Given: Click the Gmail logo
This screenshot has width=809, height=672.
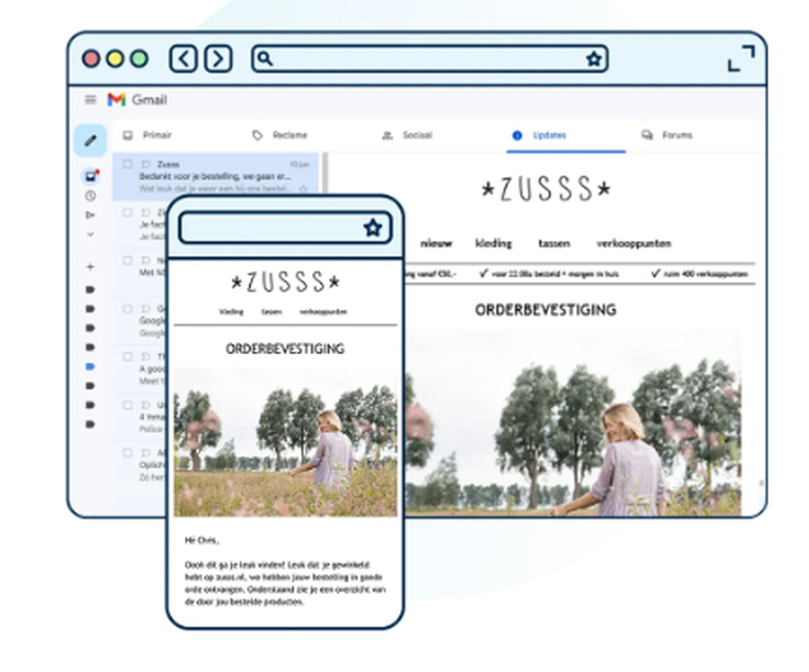Looking at the screenshot, I should point(138,99).
